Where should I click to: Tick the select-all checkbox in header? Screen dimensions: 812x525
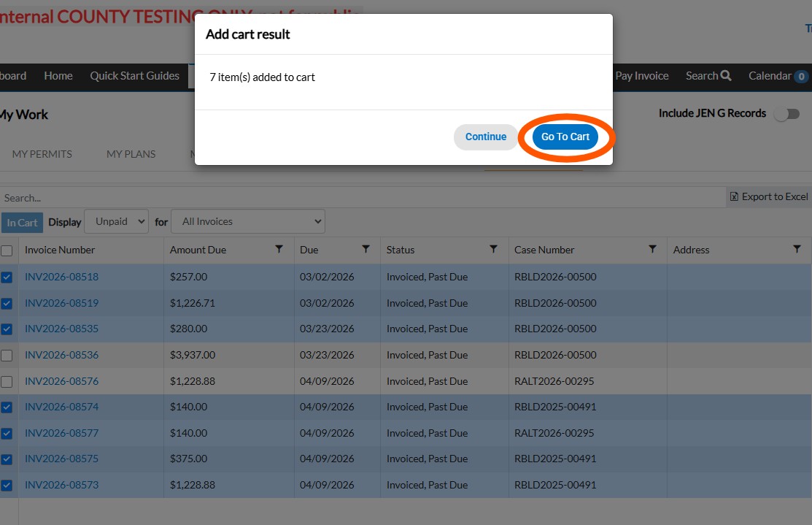[7, 250]
